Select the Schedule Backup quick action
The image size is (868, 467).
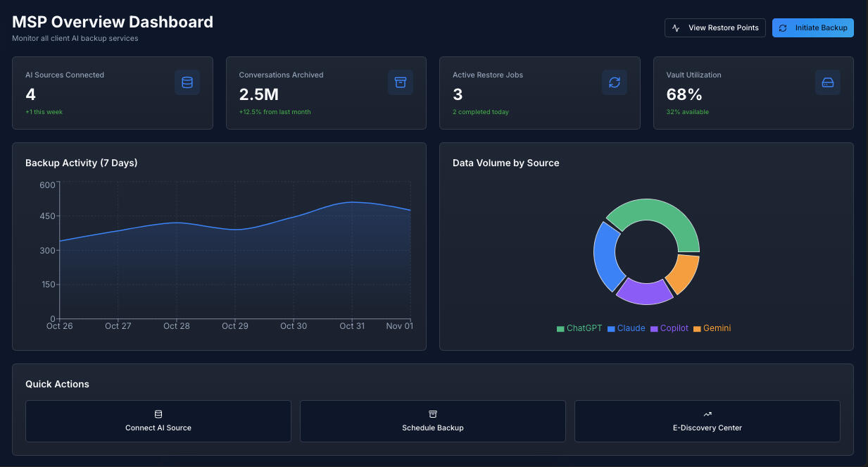(433, 421)
